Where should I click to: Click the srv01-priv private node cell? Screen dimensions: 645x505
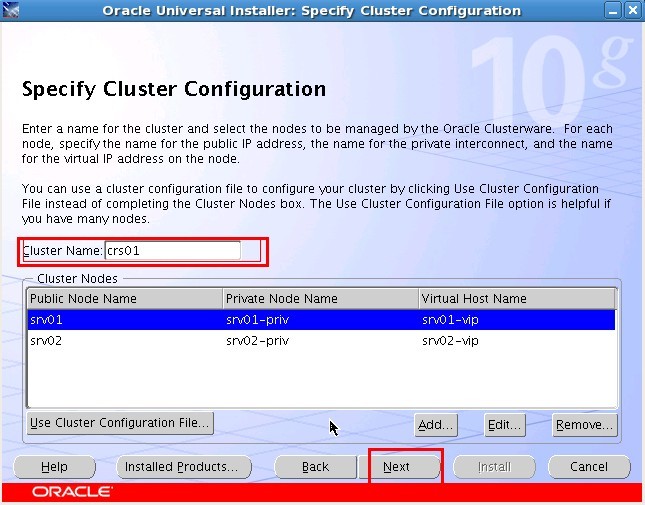pyautogui.click(x=320, y=320)
